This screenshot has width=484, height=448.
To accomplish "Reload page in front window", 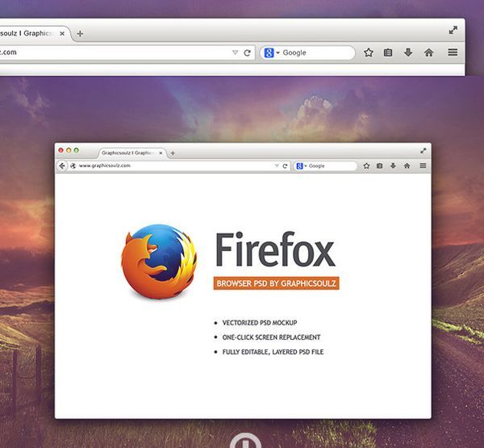I will pos(285,166).
